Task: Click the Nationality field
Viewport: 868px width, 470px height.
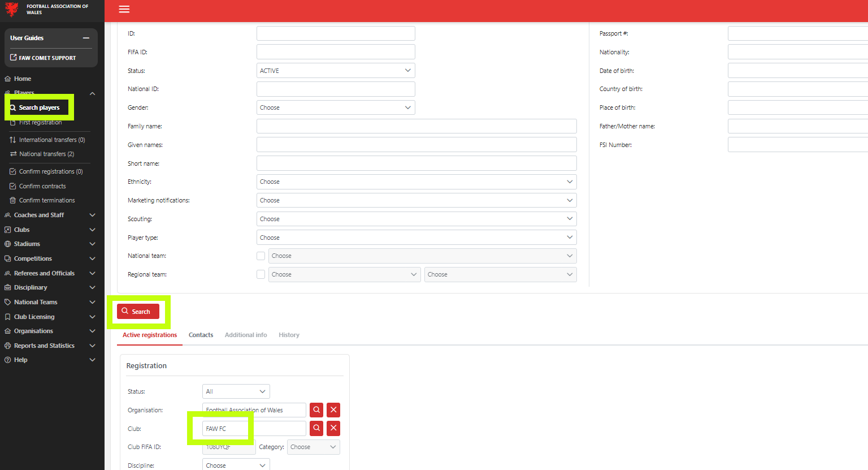Action: pos(798,52)
